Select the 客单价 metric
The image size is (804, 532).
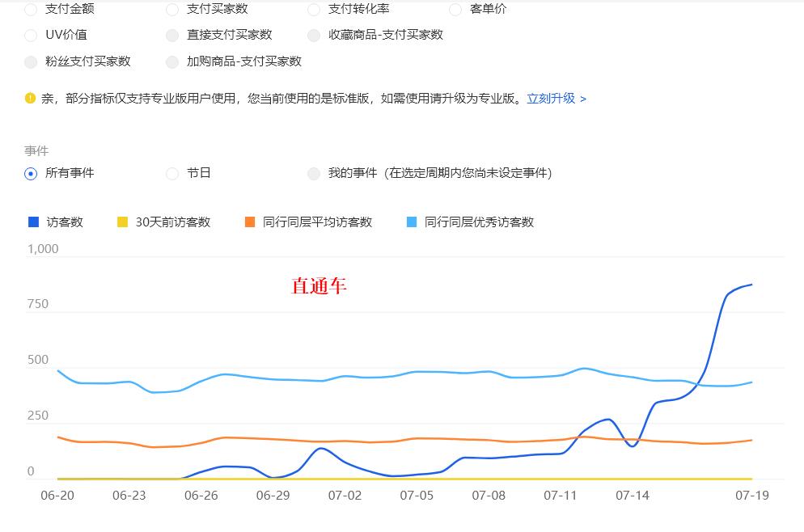(x=455, y=9)
